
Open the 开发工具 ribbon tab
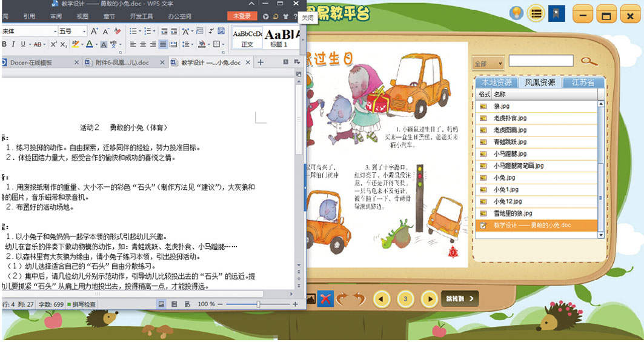(141, 16)
